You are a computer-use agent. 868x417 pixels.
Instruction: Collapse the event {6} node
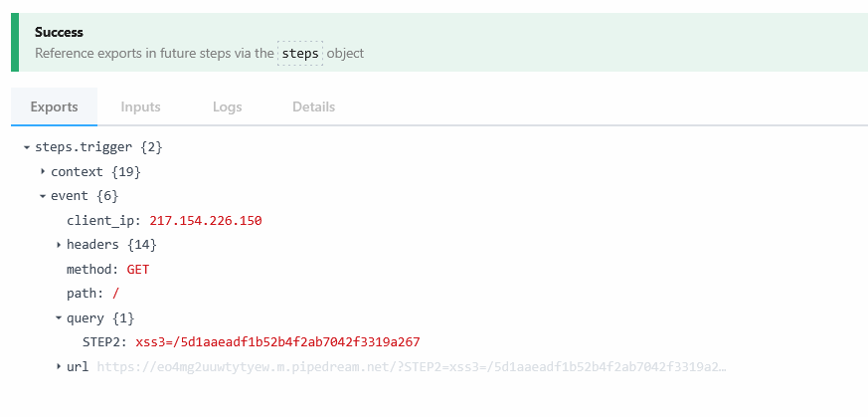(x=43, y=196)
